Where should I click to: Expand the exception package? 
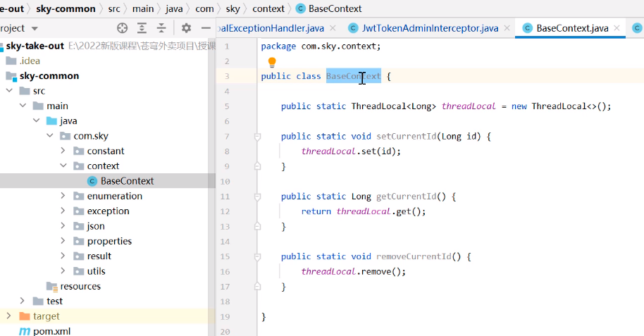coord(63,211)
